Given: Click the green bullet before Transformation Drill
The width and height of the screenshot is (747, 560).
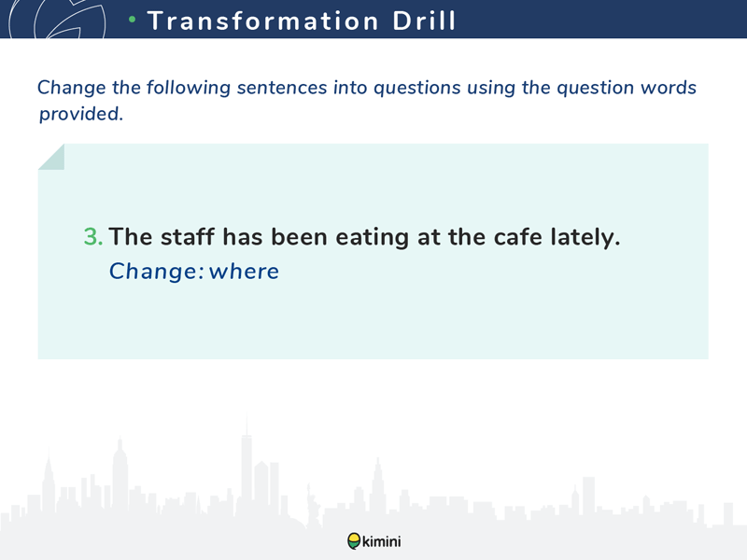Looking at the screenshot, I should coord(133,20).
